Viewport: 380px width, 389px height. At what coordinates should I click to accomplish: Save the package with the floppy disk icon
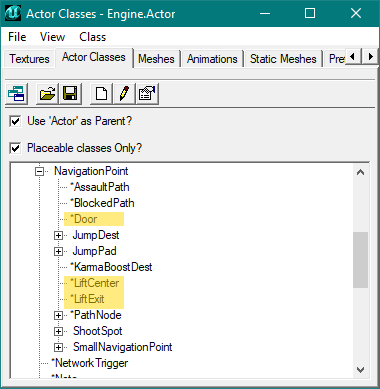[x=70, y=93]
